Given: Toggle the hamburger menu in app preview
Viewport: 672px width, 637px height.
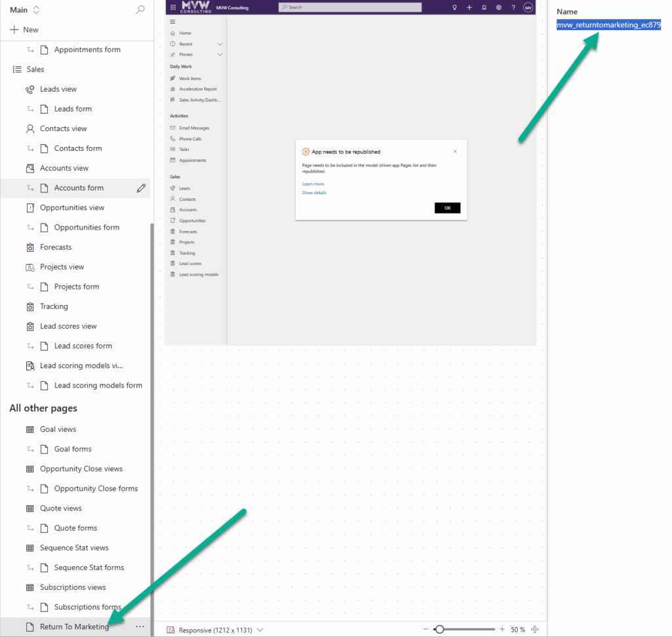Looking at the screenshot, I should point(173,22).
